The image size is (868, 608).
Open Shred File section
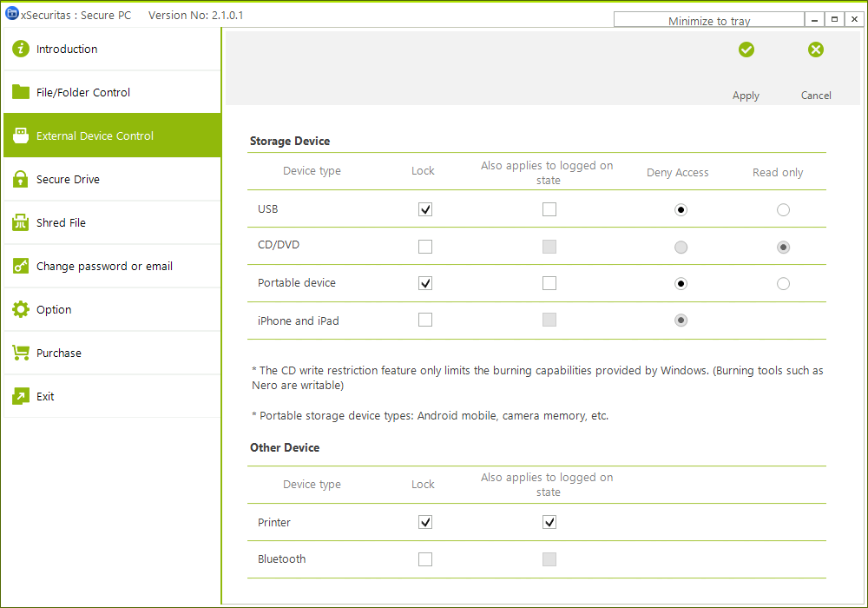112,222
